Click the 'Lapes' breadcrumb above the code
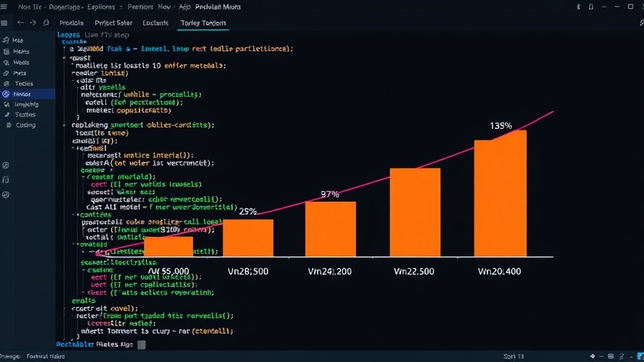This screenshot has width=644, height=362. (x=68, y=35)
